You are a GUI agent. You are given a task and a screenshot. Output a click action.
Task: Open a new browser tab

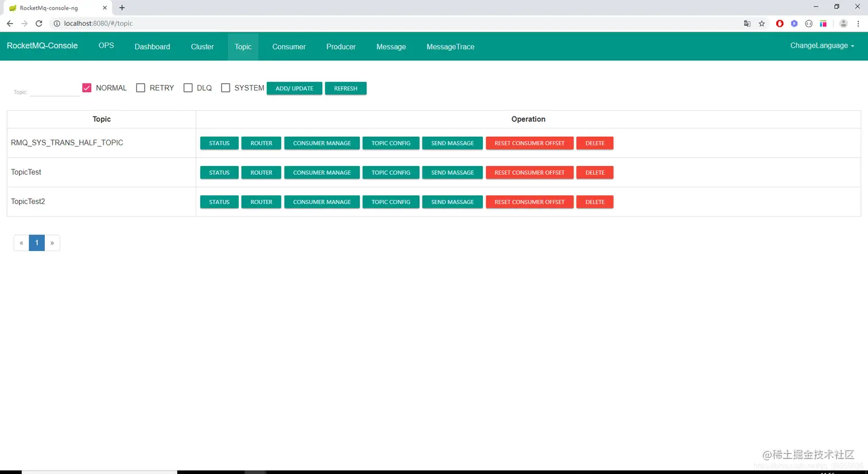[122, 7]
